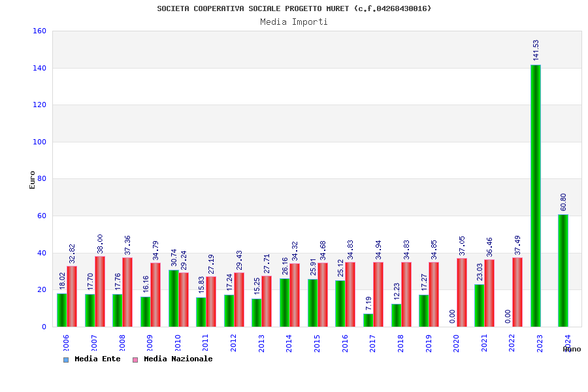
Task: Click the 2020 red bar valued 37.05
Action: coord(462,292)
